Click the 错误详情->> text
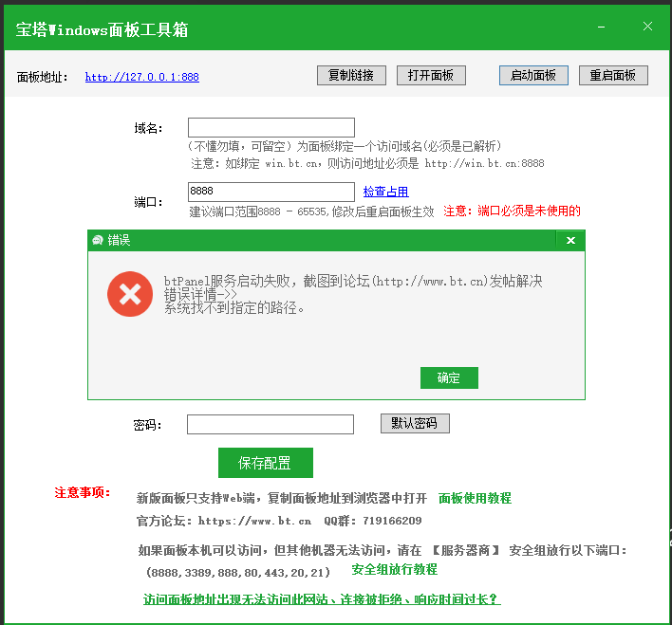Viewport: 672px width, 625px height. click(x=200, y=295)
